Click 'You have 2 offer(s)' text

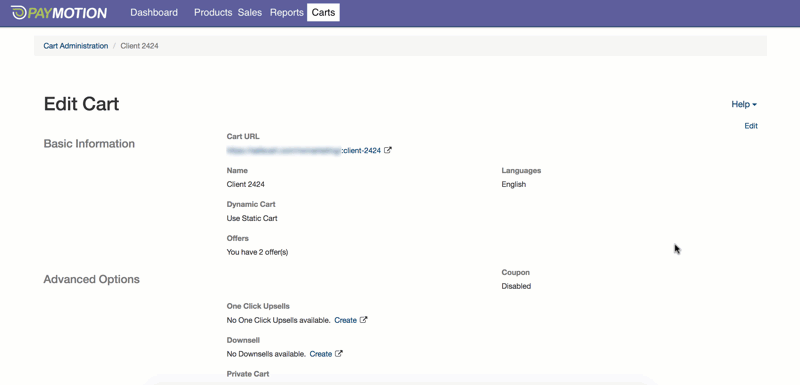coord(257,252)
